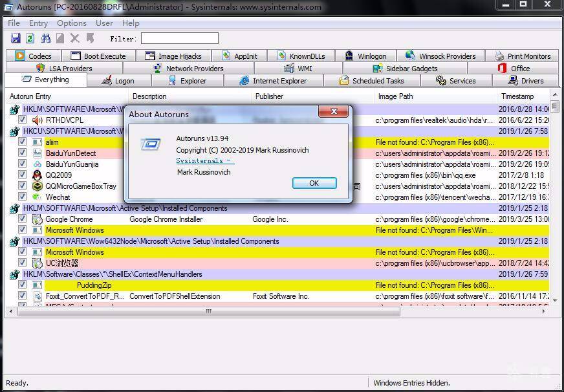564x392 pixels.
Task: Open the Services tab
Action: (456, 81)
